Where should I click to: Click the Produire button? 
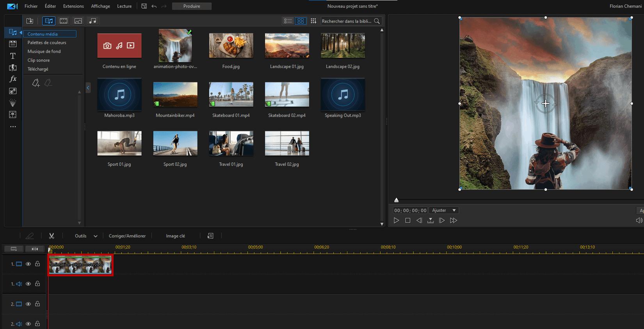[192, 6]
